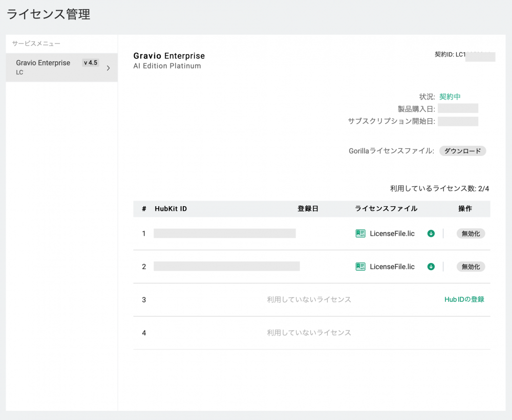Viewport: 512px width, 420px height.
Task: Expand Gravio Enterprise menu chevron
Action: pos(108,68)
